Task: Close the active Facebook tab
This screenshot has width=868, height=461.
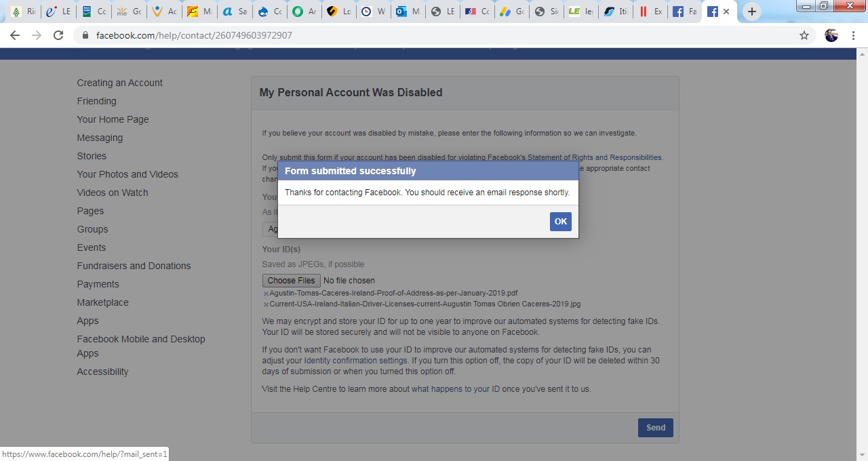Action: [x=727, y=12]
